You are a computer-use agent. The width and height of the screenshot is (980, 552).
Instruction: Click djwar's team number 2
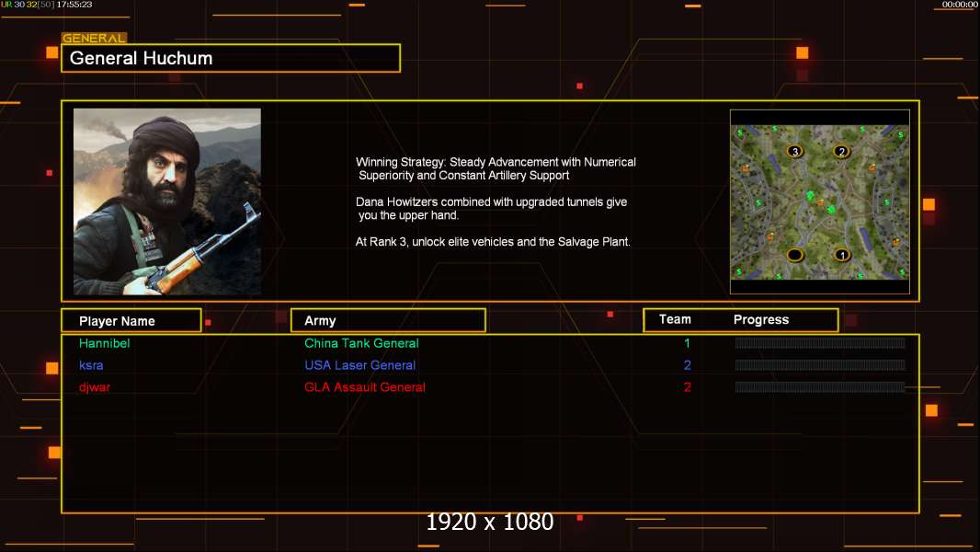pyautogui.click(x=687, y=387)
